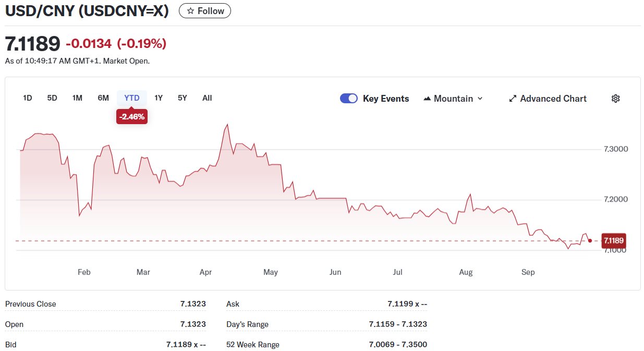Click the April peak on the chart
This screenshot has width=644, height=351.
pyautogui.click(x=227, y=125)
